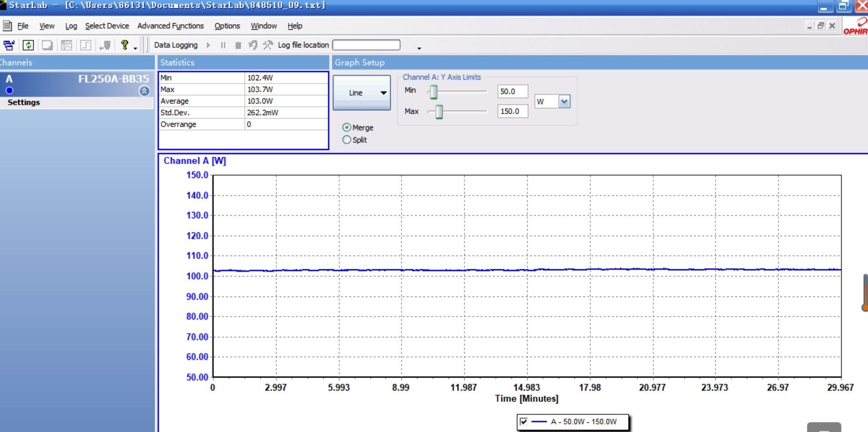Image resolution: width=868 pixels, height=432 pixels.
Task: Open the W units dropdown
Action: [x=564, y=102]
